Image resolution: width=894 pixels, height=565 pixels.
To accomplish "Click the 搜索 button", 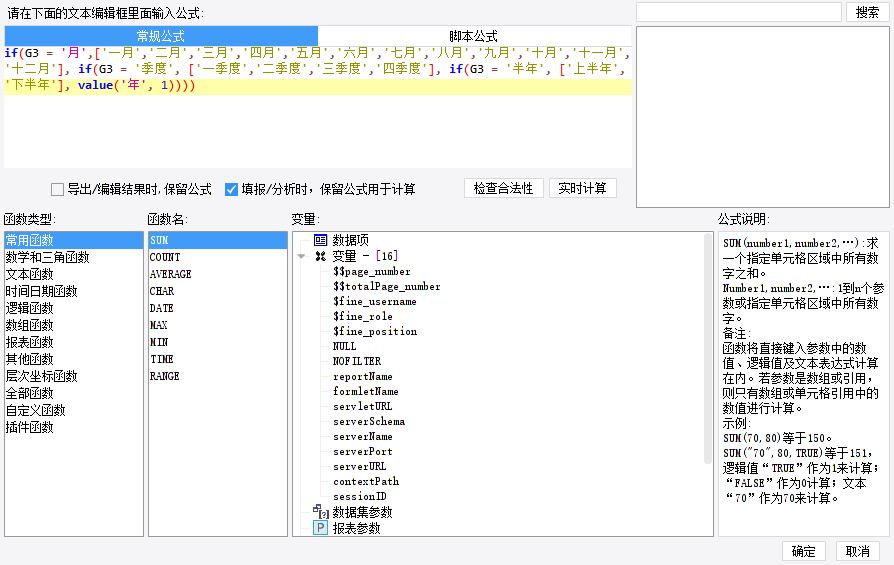I will 867,12.
